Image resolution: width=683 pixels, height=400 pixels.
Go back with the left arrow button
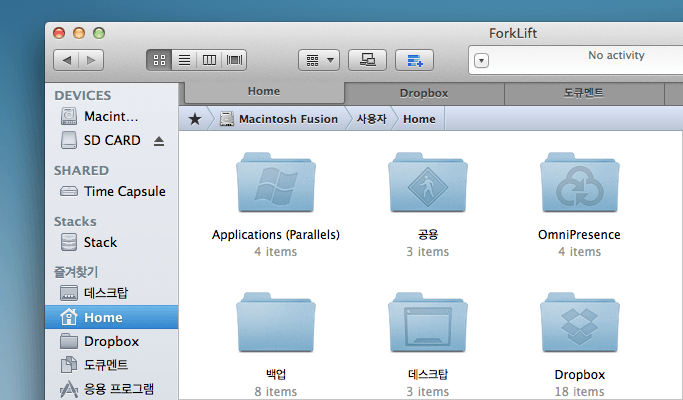[66, 60]
